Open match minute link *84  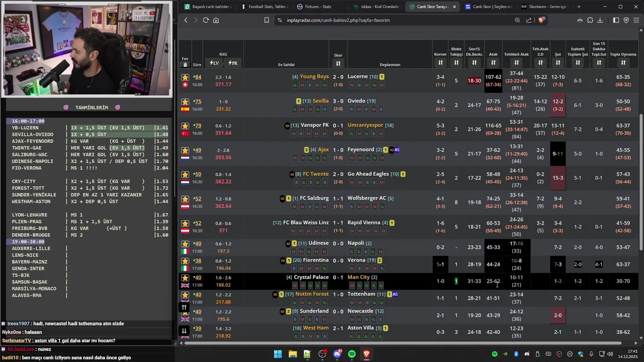(197, 77)
